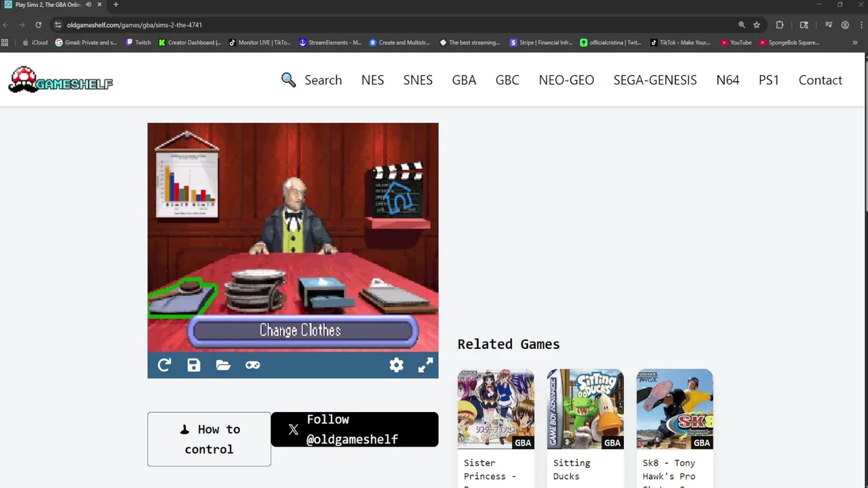The height and width of the screenshot is (488, 868).
Task: Bookmark this page with the star icon
Action: (757, 25)
